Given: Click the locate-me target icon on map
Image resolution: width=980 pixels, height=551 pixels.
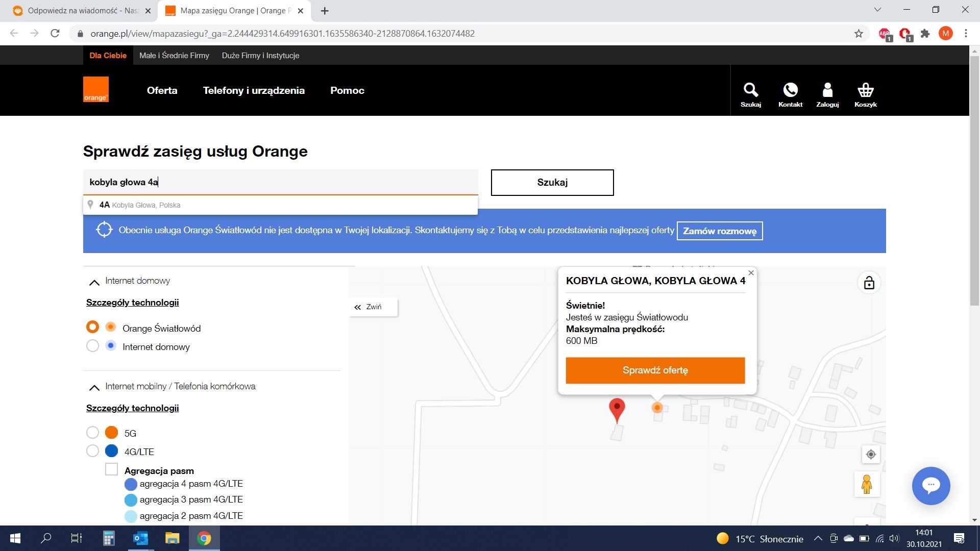Looking at the screenshot, I should click(871, 454).
